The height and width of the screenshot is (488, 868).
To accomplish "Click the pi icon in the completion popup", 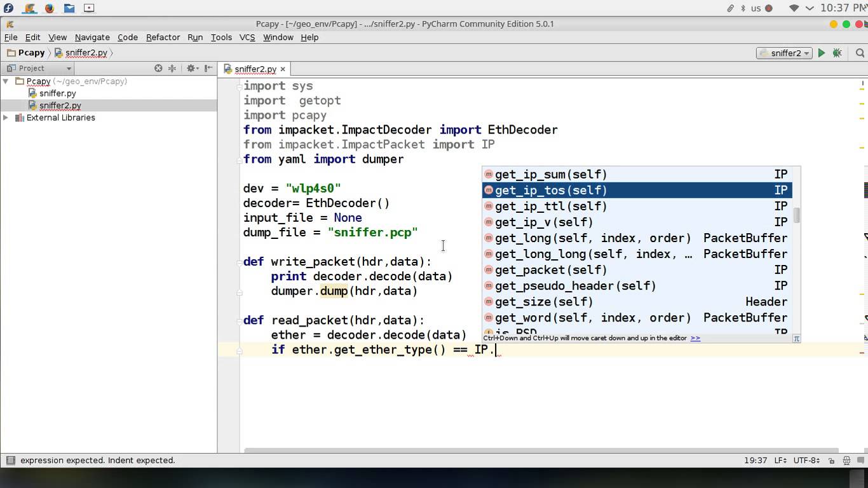I will tap(796, 338).
